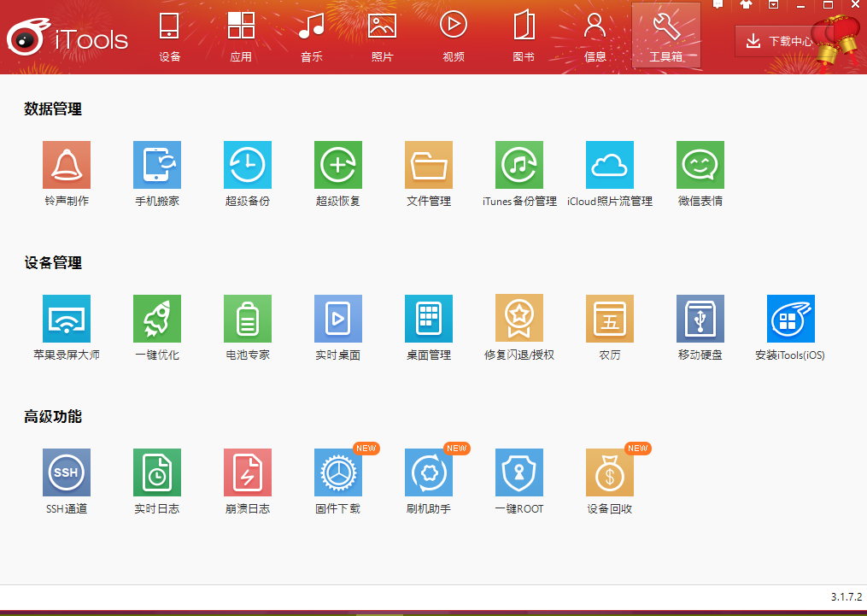Screen dimensions: 867x616
Task: Launch the 手机搬家 phone transfer tool
Action: point(157,165)
